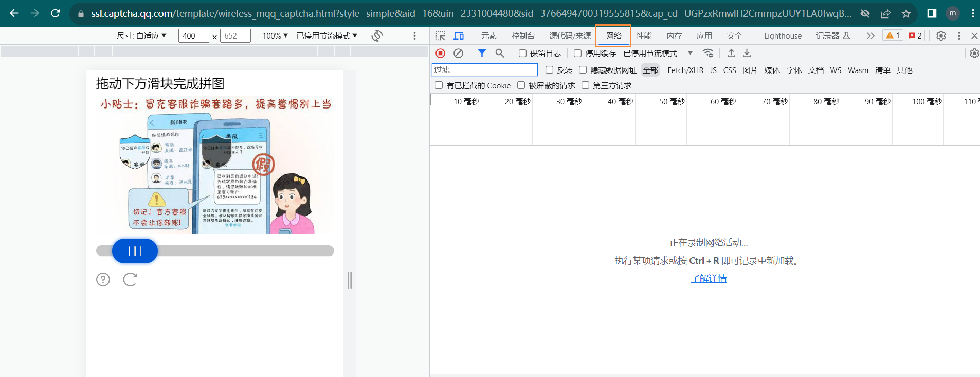Open the Chrome three-dot menu

click(x=973, y=13)
